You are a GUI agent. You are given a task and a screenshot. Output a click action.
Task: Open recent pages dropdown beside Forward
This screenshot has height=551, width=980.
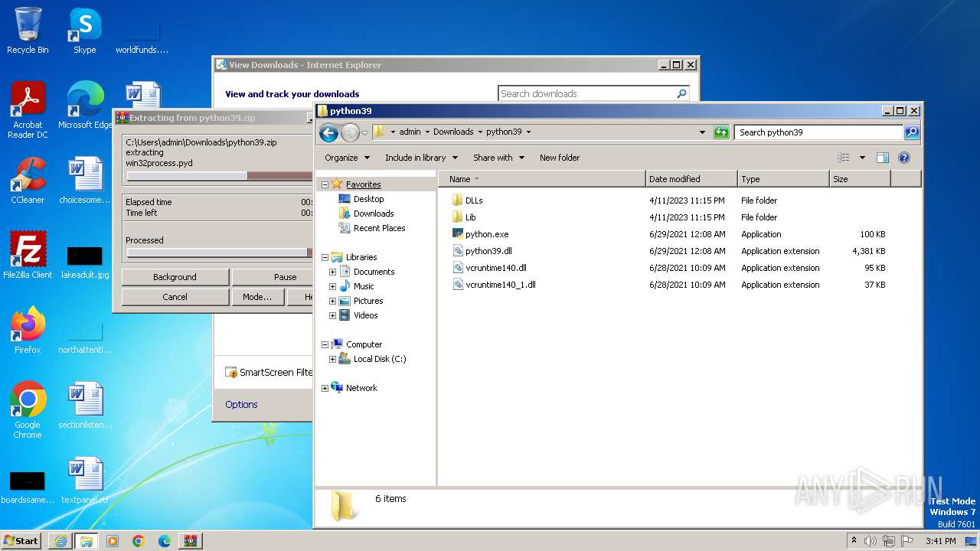coord(365,132)
